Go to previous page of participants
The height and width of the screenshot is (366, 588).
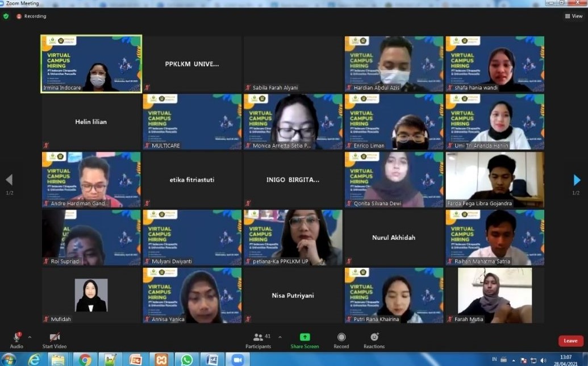click(9, 180)
